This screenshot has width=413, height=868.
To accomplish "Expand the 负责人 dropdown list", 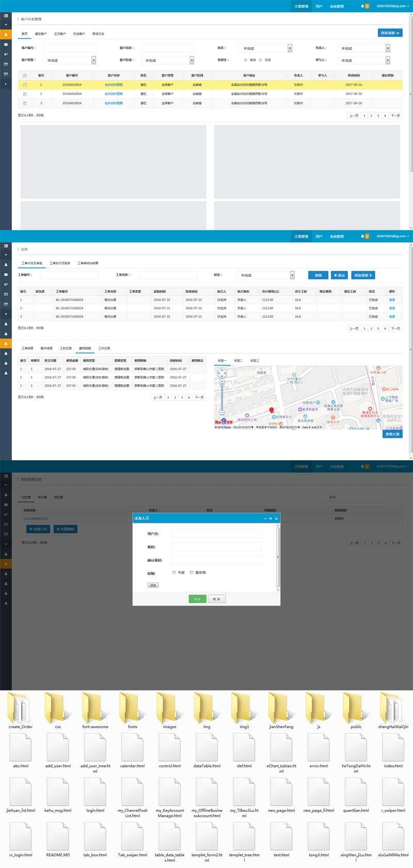I will [x=388, y=48].
